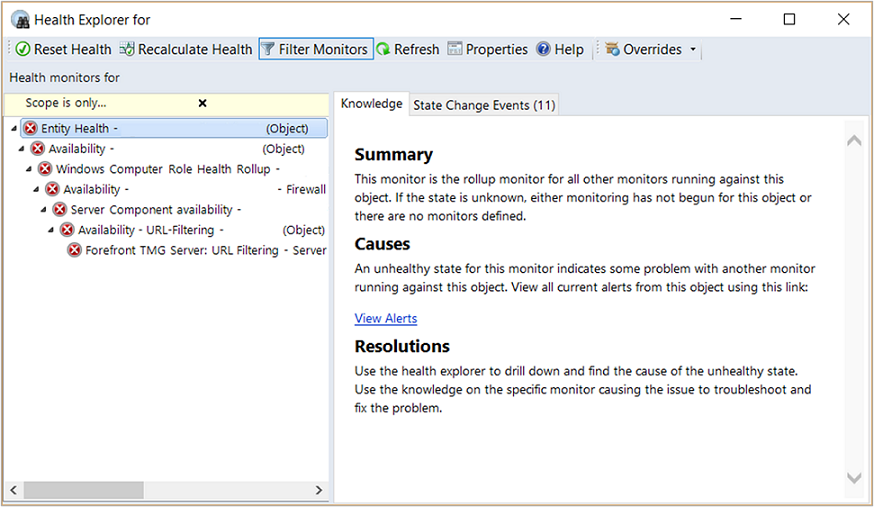Open the Overrides dropdown arrow

pyautogui.click(x=693, y=49)
